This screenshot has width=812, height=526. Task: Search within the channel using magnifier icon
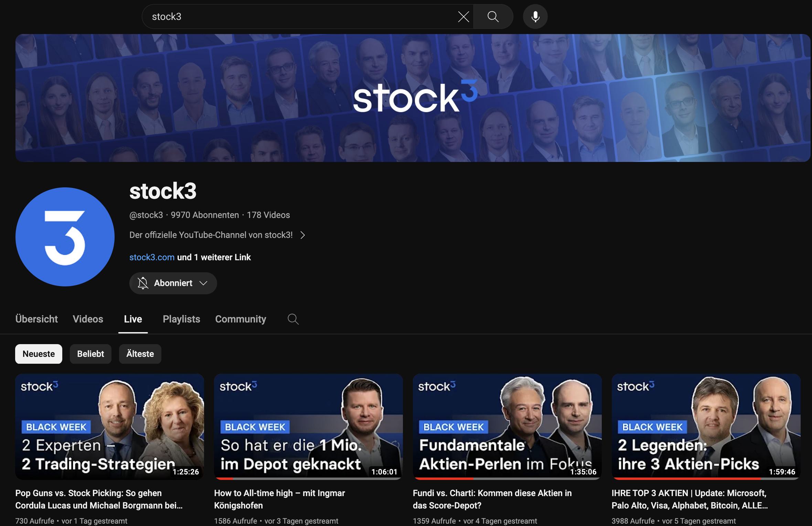point(293,319)
